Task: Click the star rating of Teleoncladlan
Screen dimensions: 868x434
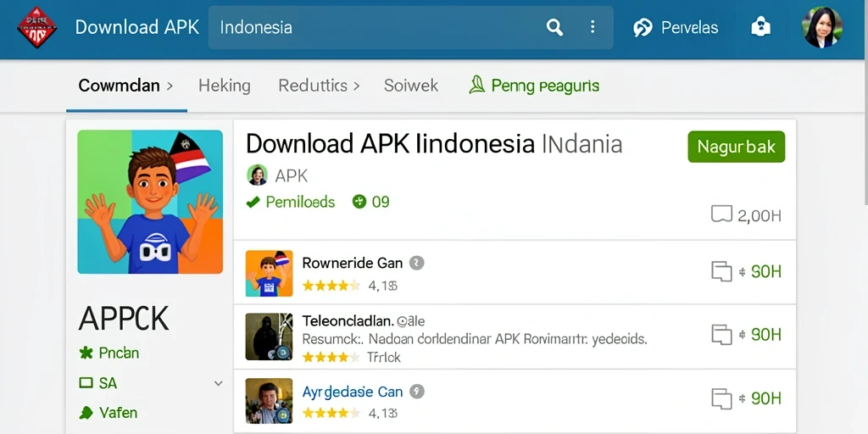Action: click(x=332, y=357)
